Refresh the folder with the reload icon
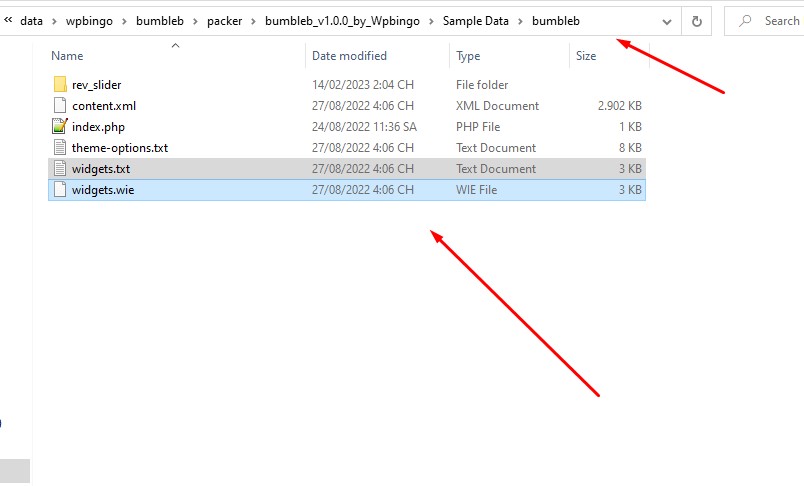This screenshot has width=804, height=486. (x=696, y=21)
